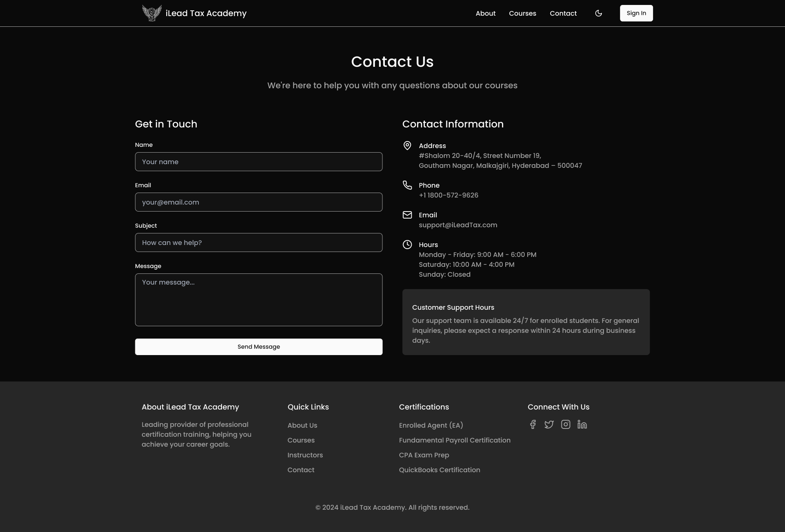Click the Message text area
This screenshot has width=785, height=532.
point(259,300)
